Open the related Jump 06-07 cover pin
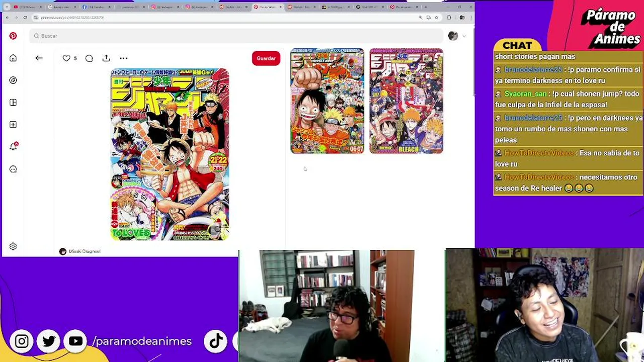The width and height of the screenshot is (644, 362). click(327, 101)
